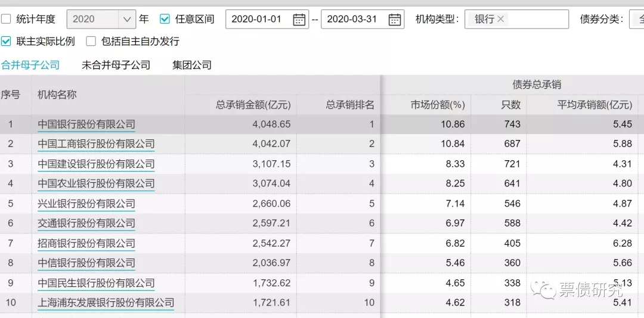Open 中国建设银行股份有限公司 link

pos(96,164)
